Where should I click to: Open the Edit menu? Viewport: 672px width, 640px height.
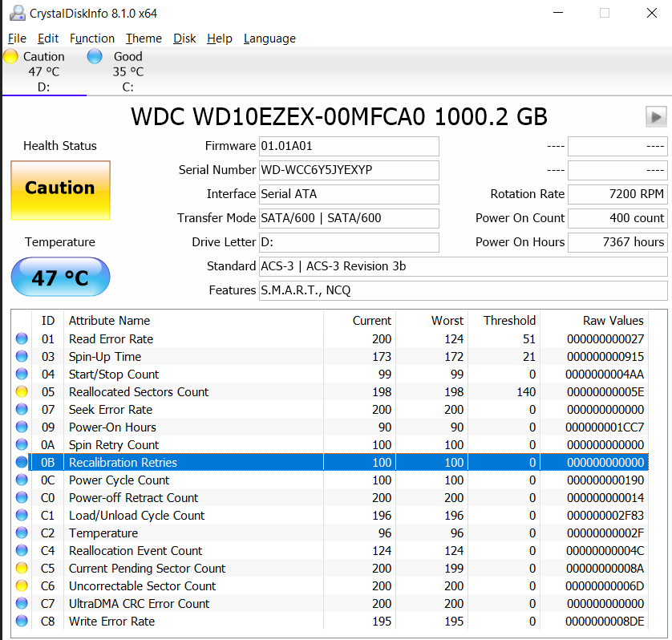47,38
